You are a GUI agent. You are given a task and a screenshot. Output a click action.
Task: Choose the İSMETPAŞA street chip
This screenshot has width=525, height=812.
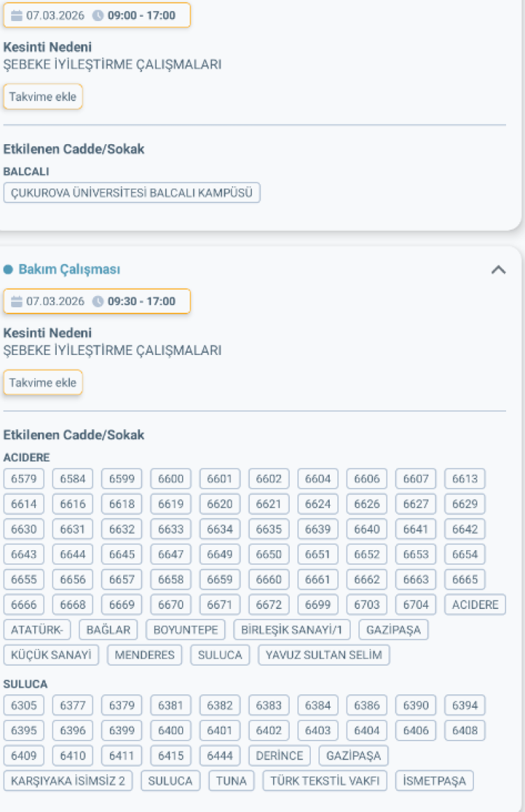point(434,780)
